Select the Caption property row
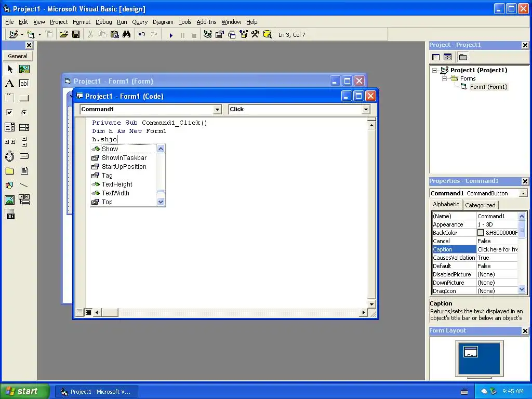Viewport: 532px width, 399px height. tap(475, 249)
